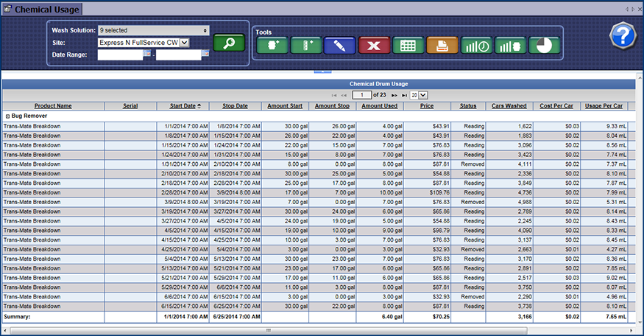Open the blue help question mark
Screen dimensions: 644x336
[622, 35]
